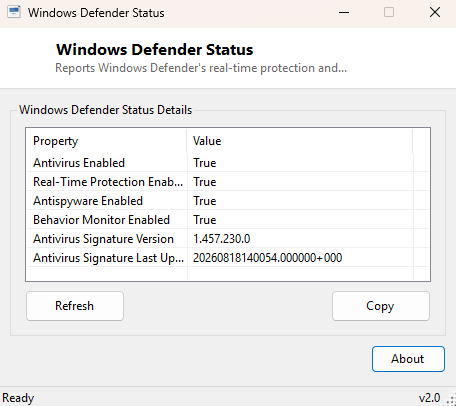Click the value 1.457.230.0
Viewport: 456px width, 406px height.
coord(222,239)
